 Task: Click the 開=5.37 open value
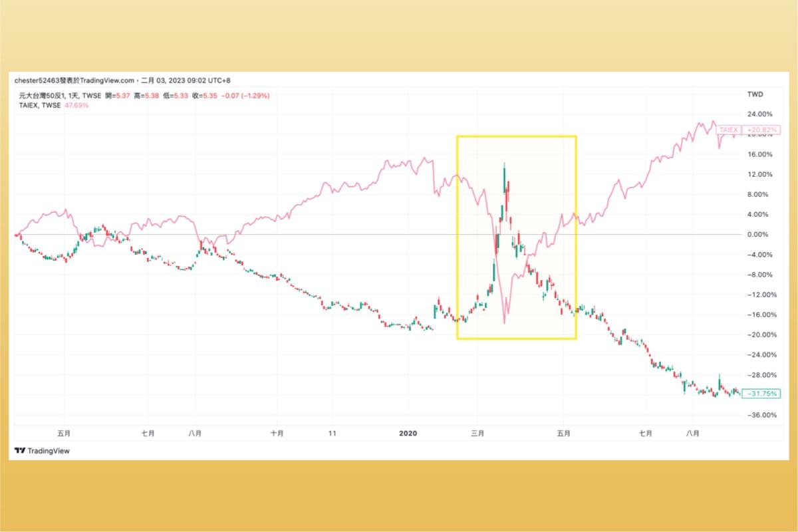118,96
